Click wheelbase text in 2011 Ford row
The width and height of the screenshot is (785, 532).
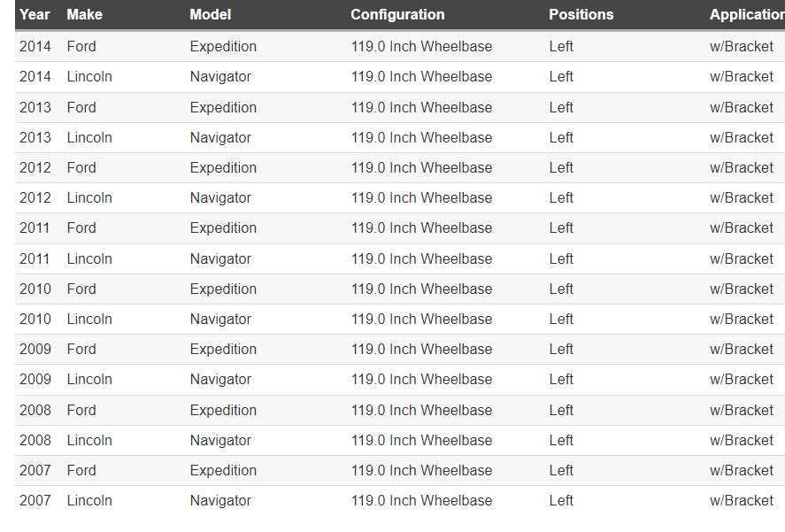pyautogui.click(x=421, y=227)
